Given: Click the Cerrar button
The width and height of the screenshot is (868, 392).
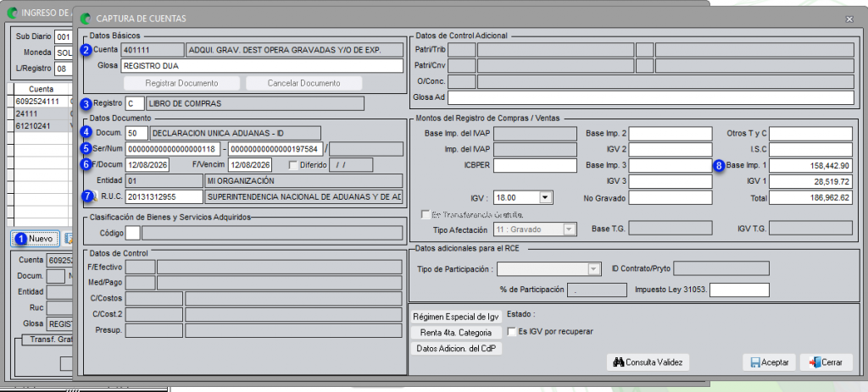Looking at the screenshot, I should click(826, 362).
